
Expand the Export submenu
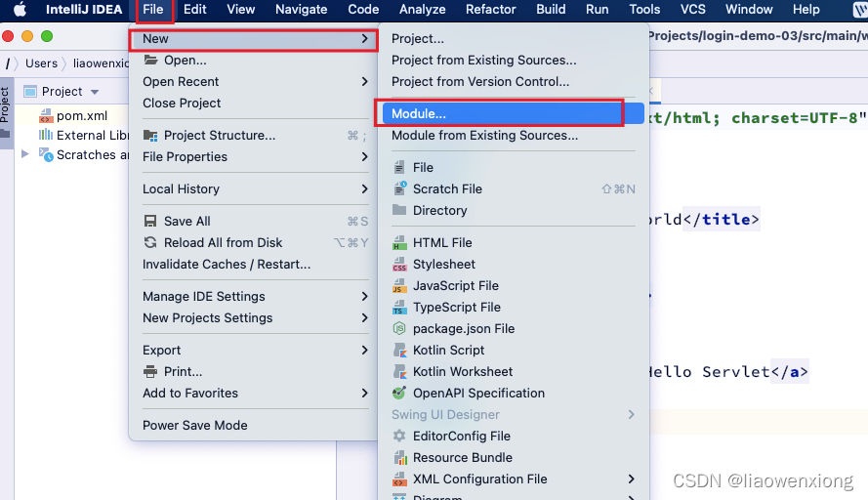pyautogui.click(x=364, y=350)
